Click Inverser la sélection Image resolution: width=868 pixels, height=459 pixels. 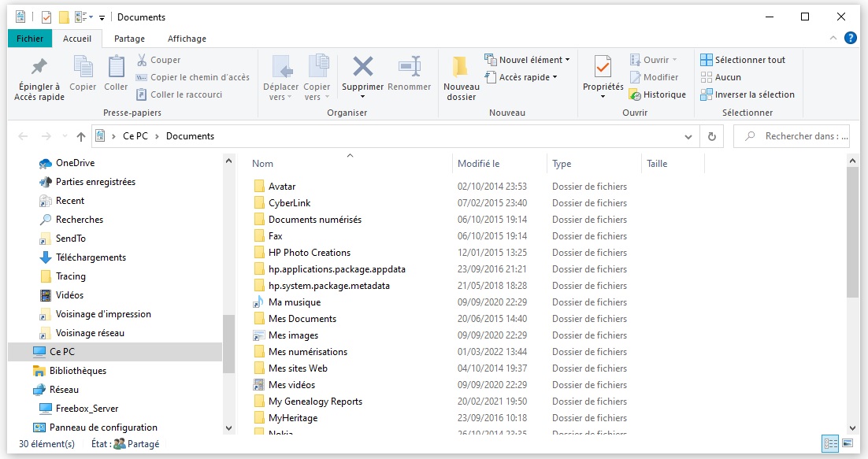point(747,94)
